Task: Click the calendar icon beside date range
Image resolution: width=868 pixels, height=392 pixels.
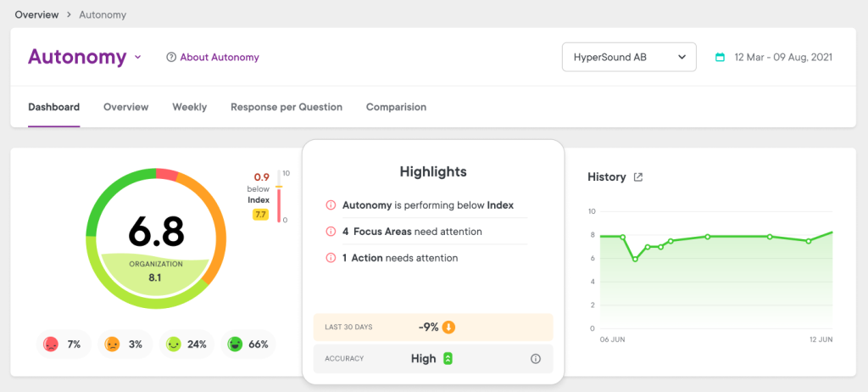Action: tap(721, 57)
